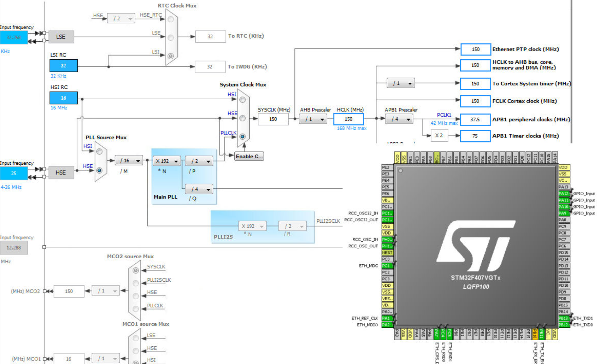Image resolution: width=599 pixels, height=364 pixels.
Task: Select HSI in System Clock Mux
Action: point(242,100)
